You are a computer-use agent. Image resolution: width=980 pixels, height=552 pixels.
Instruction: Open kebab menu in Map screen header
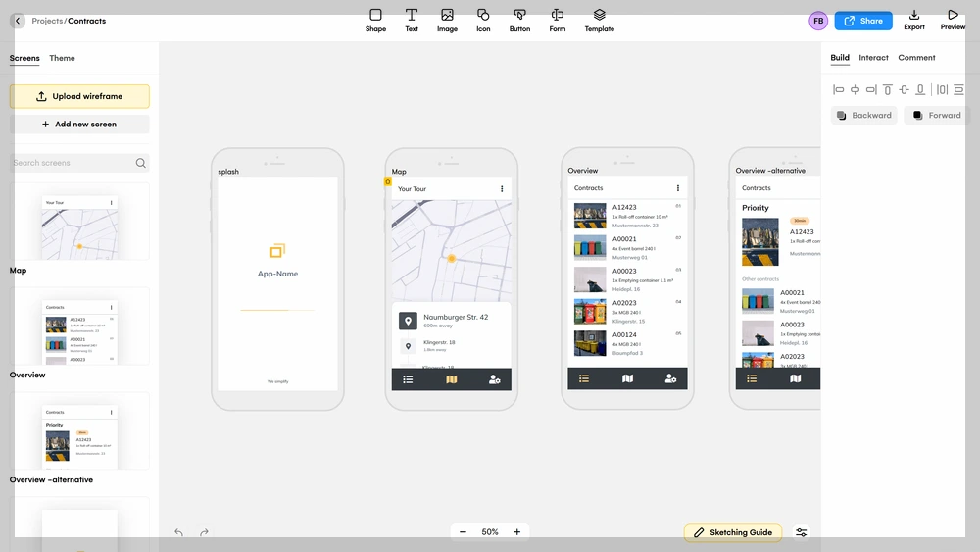tap(501, 189)
